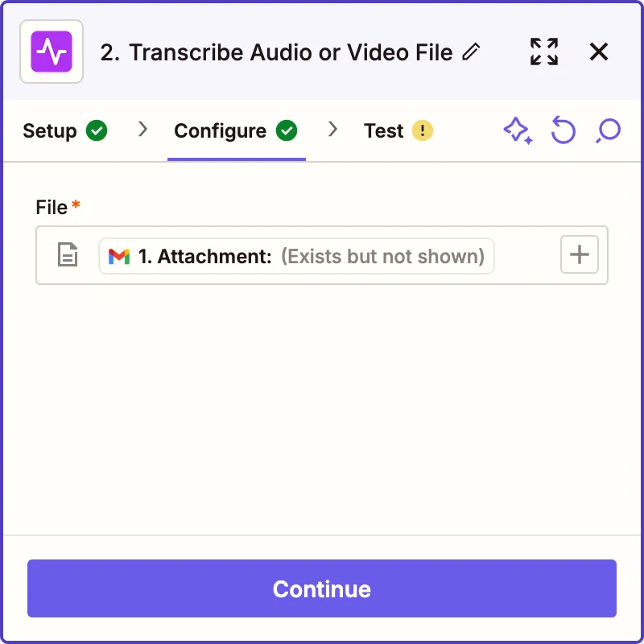The image size is (644, 644).
Task: Click empty space in the File input field
Action: (526, 256)
